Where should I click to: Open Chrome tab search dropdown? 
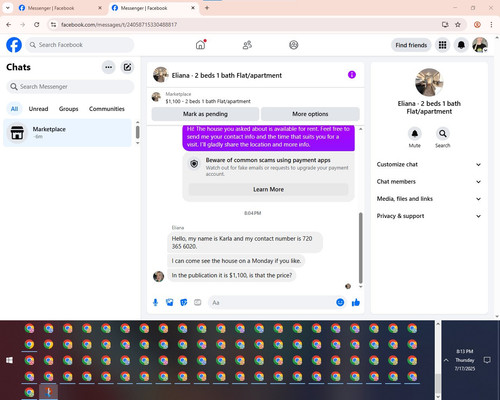coord(8,8)
